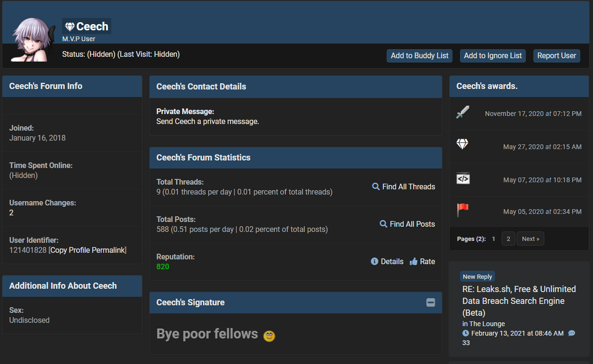Click Bye poor fellows signature text
This screenshot has height=364, width=593.
(207, 334)
